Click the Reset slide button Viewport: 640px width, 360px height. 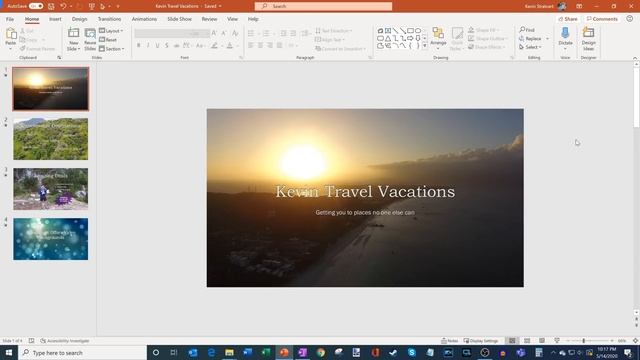(x=108, y=40)
